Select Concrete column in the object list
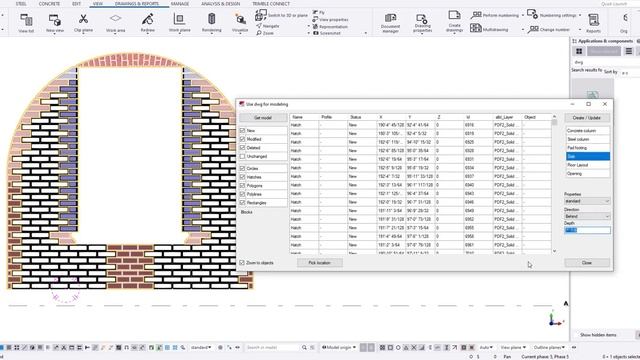The width and height of the screenshot is (640, 360). [587, 131]
